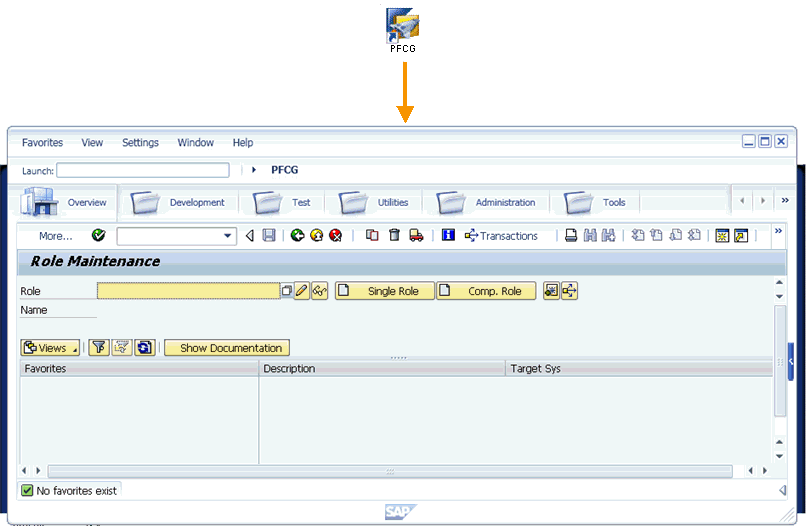Click the Favorites column header
807x526 pixels.
click(139, 369)
